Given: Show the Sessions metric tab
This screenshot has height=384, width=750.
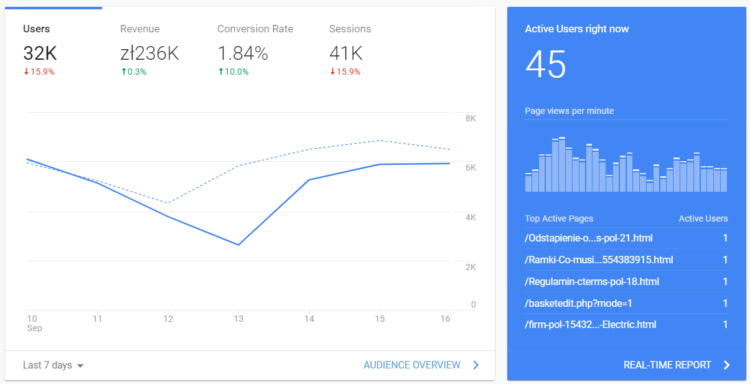Looking at the screenshot, I should [350, 51].
